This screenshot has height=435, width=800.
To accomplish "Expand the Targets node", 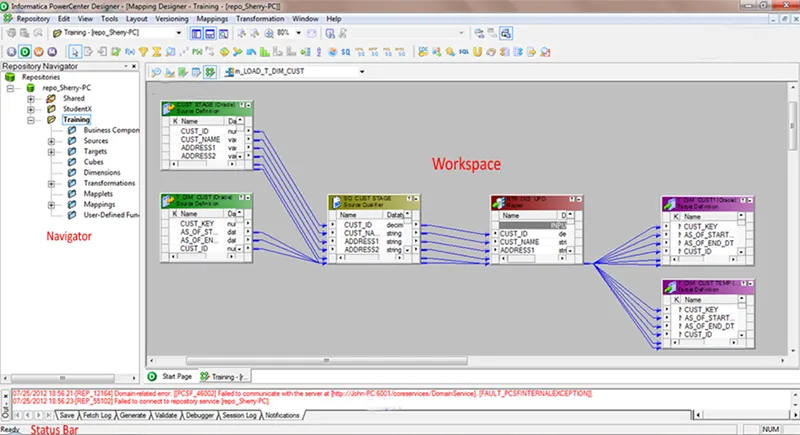I will (51, 151).
